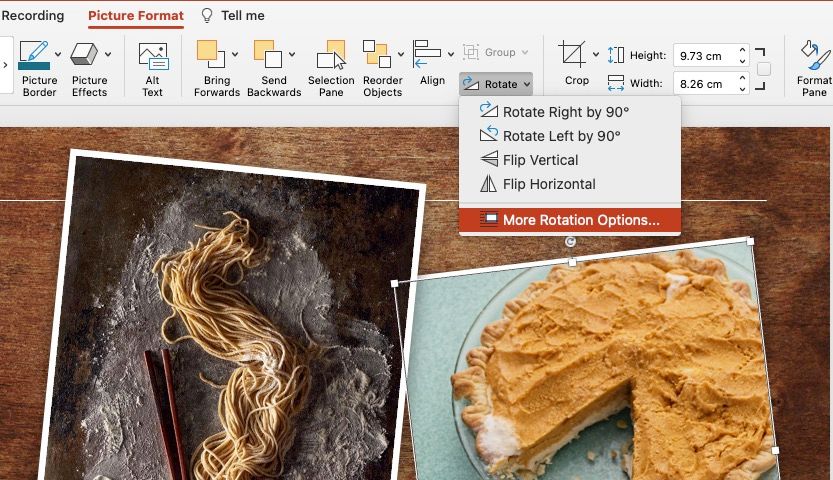Screen dimensions: 833x480
Task: Open the Format Pane
Action: pyautogui.click(x=815, y=70)
